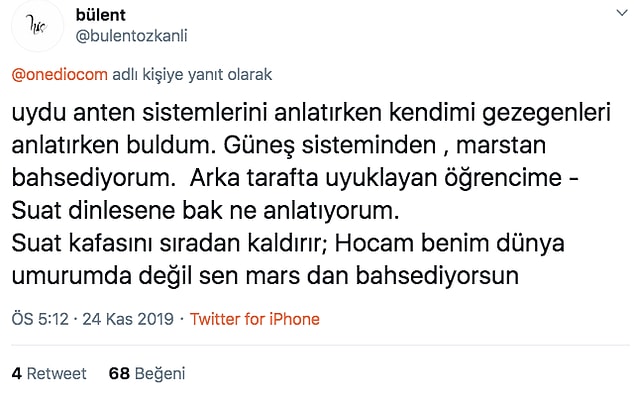Click the likes count number 68

click(x=119, y=374)
